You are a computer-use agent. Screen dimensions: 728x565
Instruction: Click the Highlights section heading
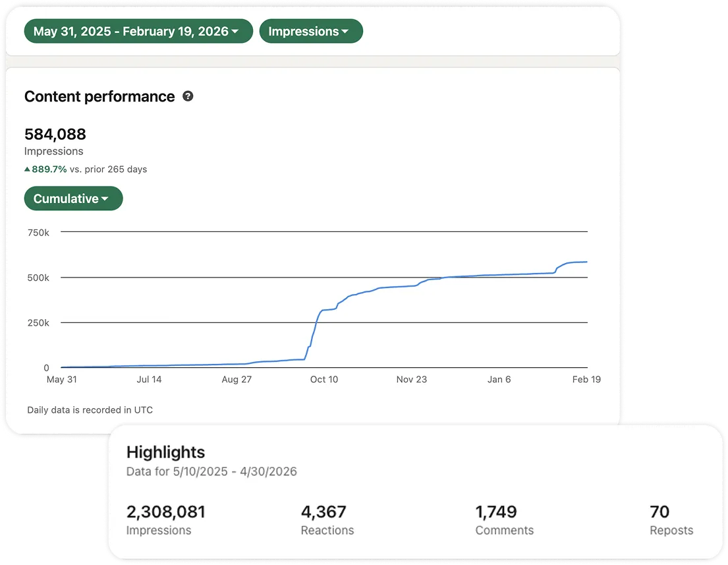(x=166, y=452)
